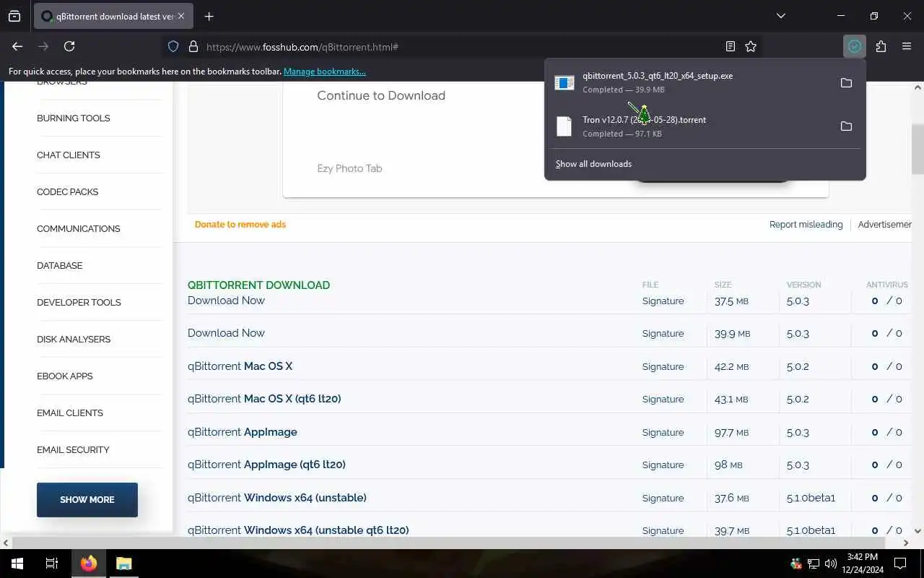Select EMAIL SECURITY category
Image resolution: width=924 pixels, height=578 pixels.
(x=73, y=449)
